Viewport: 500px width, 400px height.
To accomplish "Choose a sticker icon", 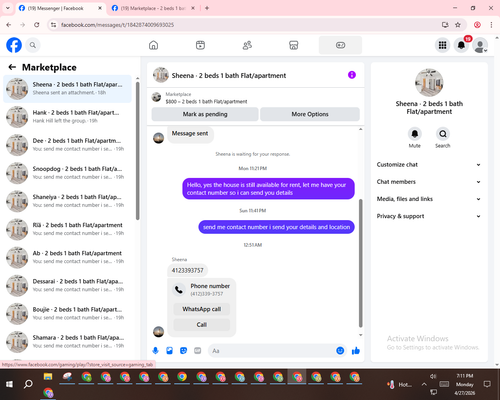I will pyautogui.click(x=183, y=351).
